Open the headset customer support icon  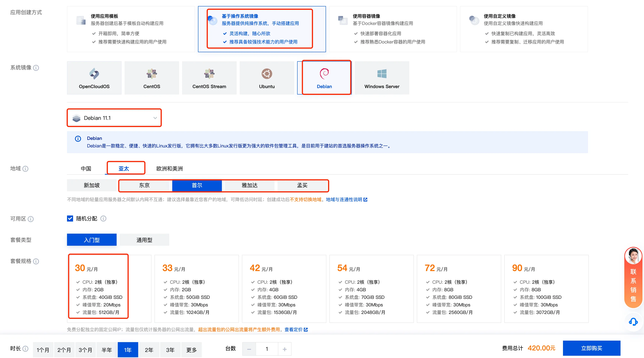click(x=633, y=322)
